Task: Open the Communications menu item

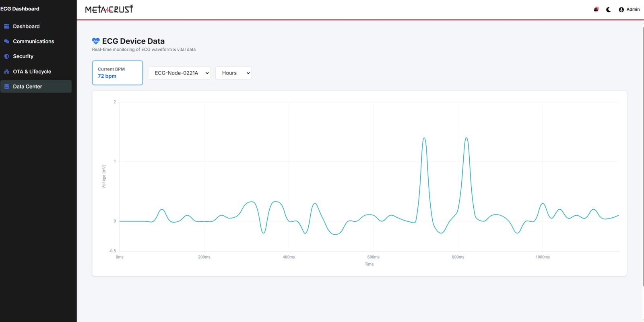Action: click(33, 41)
